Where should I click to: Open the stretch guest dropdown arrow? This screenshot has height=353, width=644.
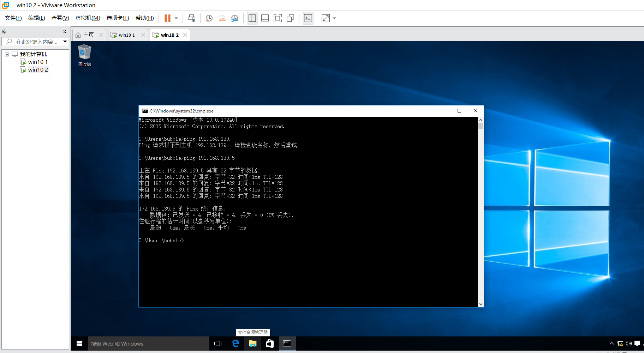(334, 18)
